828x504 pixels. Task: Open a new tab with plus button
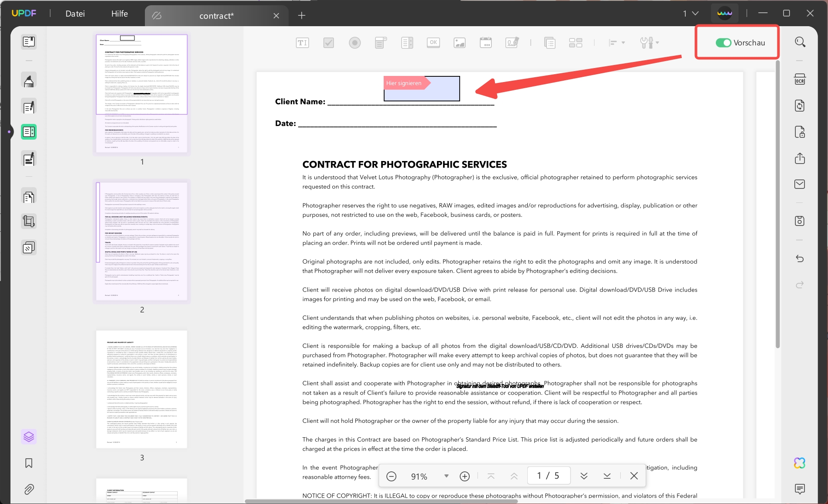click(x=302, y=16)
